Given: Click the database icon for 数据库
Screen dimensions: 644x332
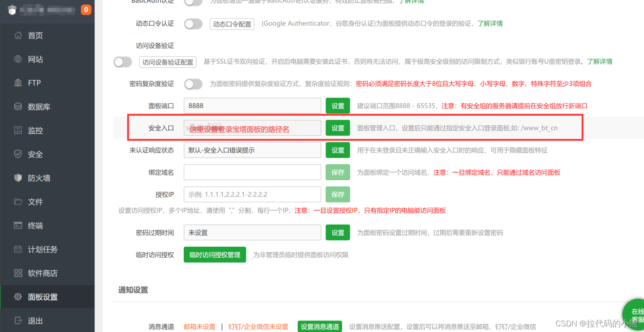Looking at the screenshot, I should click(18, 106).
